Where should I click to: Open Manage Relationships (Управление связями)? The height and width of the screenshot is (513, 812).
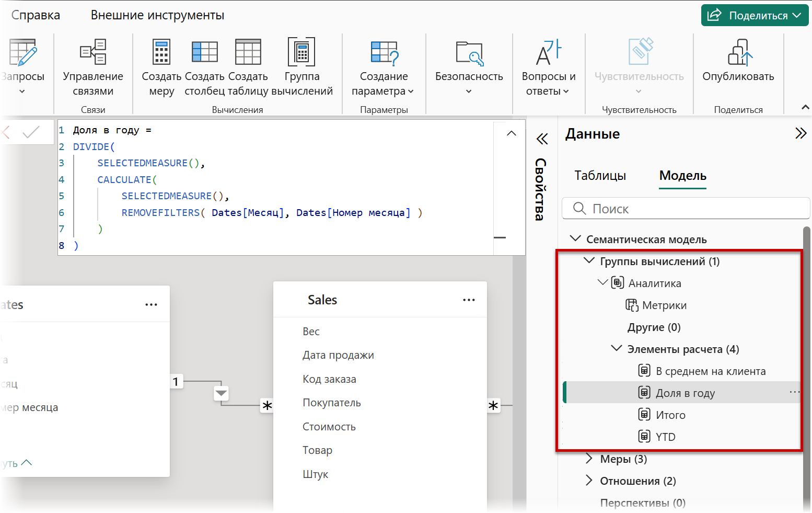93,53
